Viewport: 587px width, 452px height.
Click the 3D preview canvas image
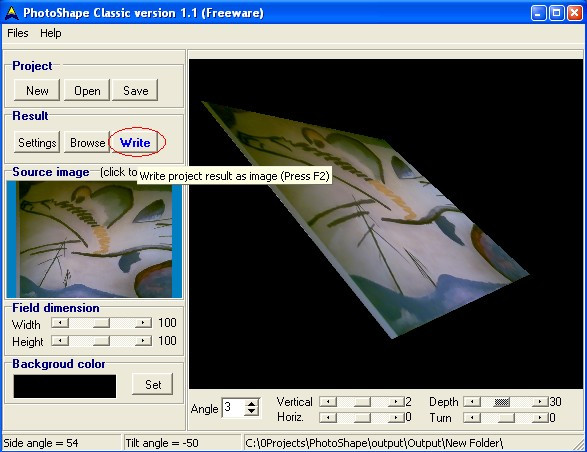click(386, 224)
